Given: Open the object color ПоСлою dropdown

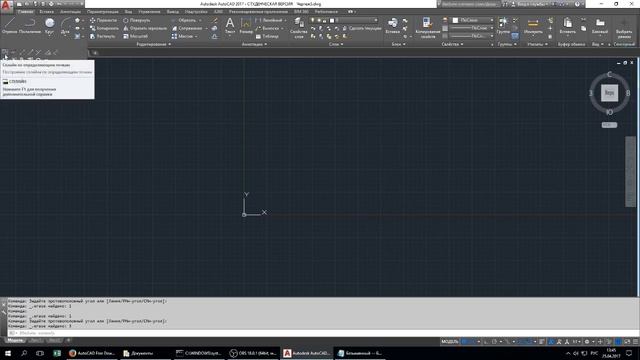Looking at the screenshot, I should [473, 20].
